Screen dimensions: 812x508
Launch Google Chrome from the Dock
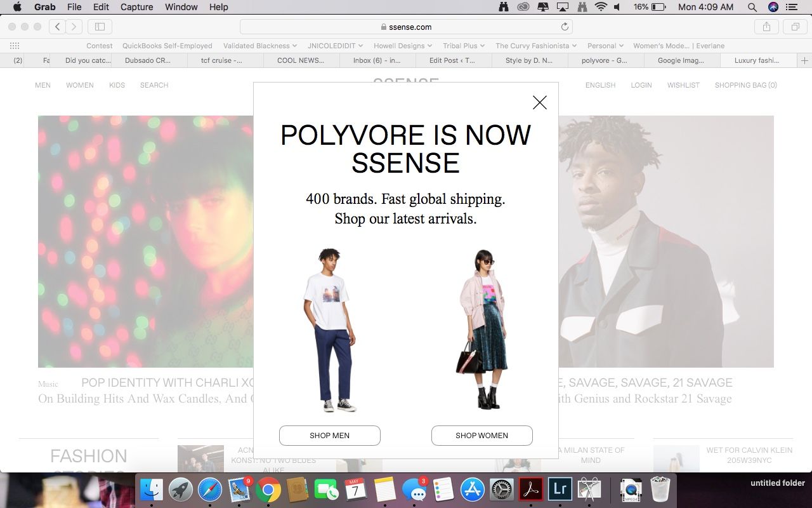pos(268,490)
